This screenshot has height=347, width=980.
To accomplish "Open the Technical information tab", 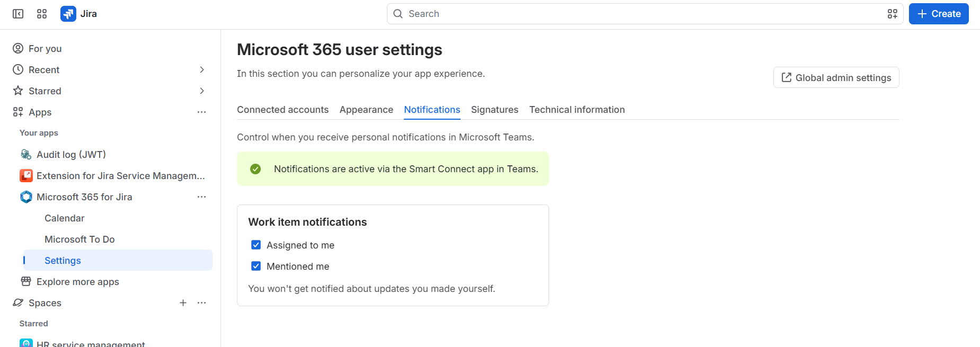I will coord(577,110).
